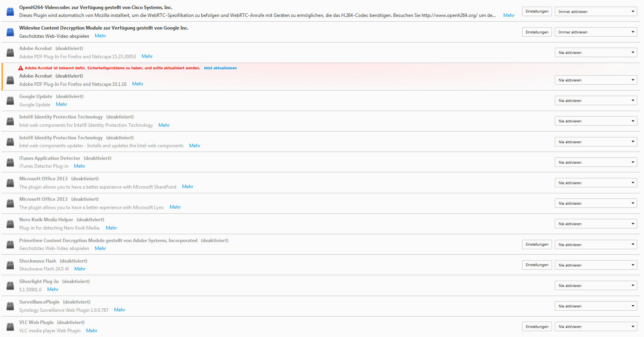Open Einstellungen for VLC Web Plugin
Image resolution: width=644 pixels, height=337 pixels.
[537, 326]
